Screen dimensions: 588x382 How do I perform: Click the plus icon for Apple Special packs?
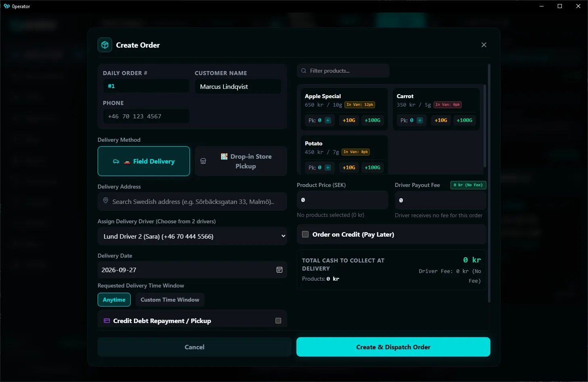[328, 120]
